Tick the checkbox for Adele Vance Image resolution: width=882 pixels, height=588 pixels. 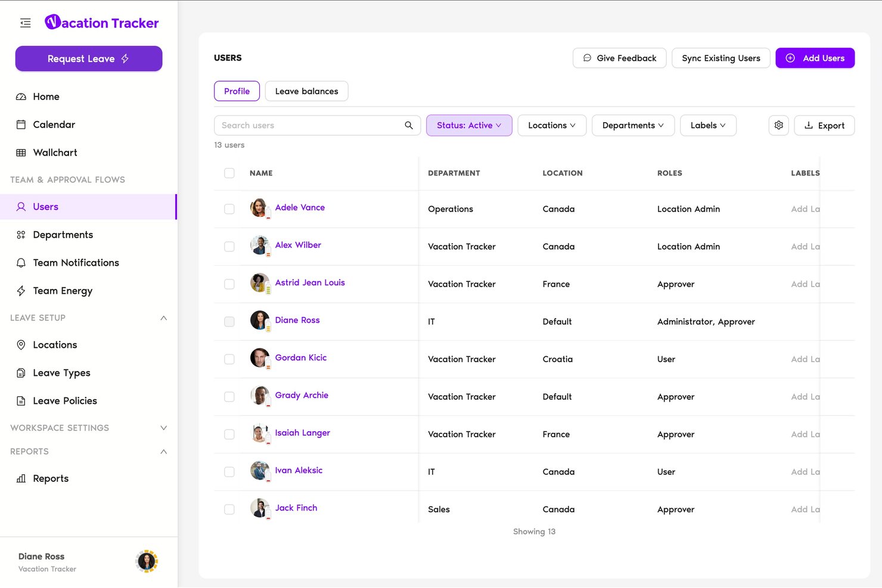tap(229, 209)
